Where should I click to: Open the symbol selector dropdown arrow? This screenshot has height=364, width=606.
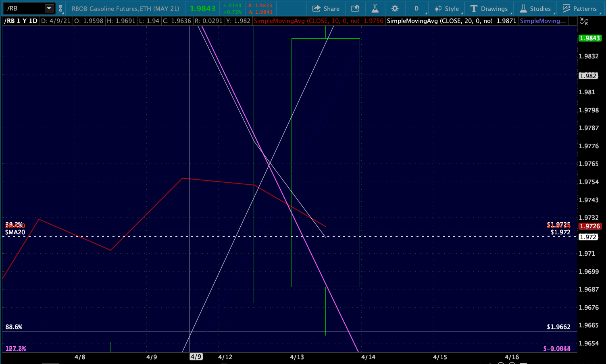point(49,8)
